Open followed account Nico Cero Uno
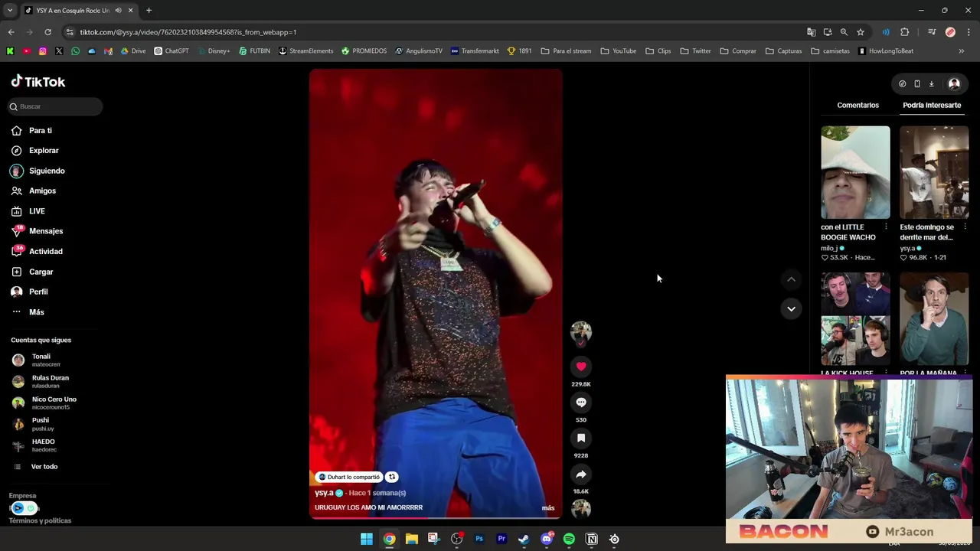This screenshot has height=551, width=980. [44, 403]
